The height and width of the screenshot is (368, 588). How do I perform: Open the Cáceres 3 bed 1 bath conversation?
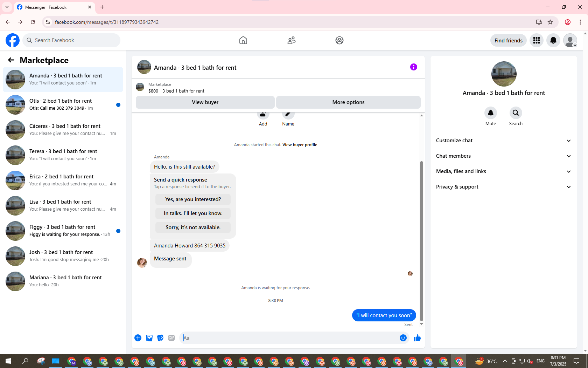tap(63, 130)
